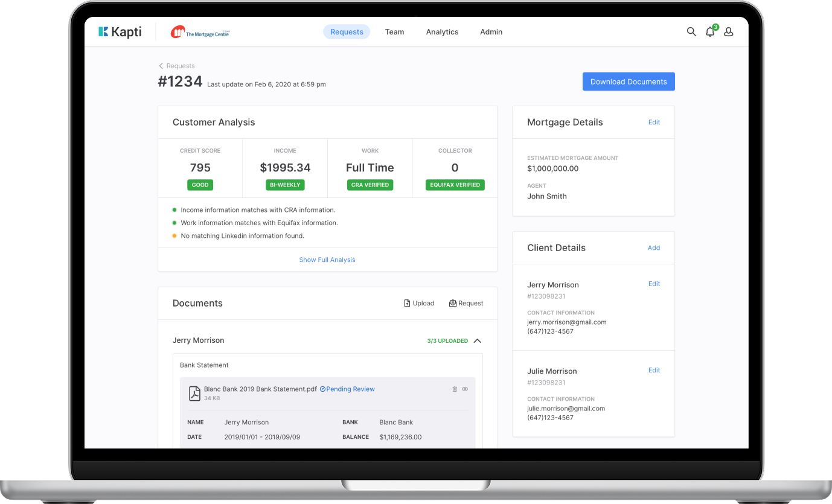Open the Analytics tab
Viewport: 832px width, 504px height.
443,32
